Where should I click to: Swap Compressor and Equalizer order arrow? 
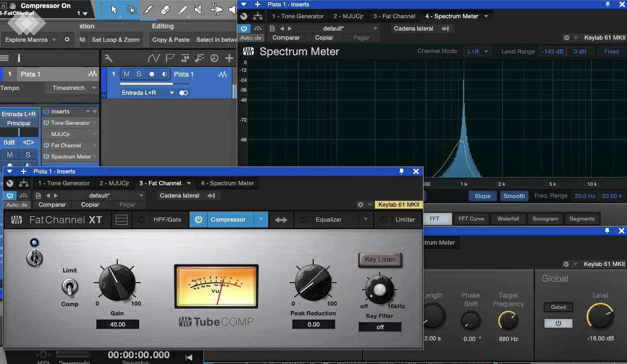coord(281,220)
